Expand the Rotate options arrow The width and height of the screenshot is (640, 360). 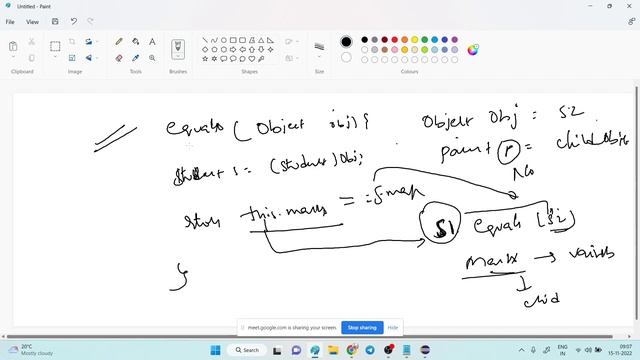point(97,42)
